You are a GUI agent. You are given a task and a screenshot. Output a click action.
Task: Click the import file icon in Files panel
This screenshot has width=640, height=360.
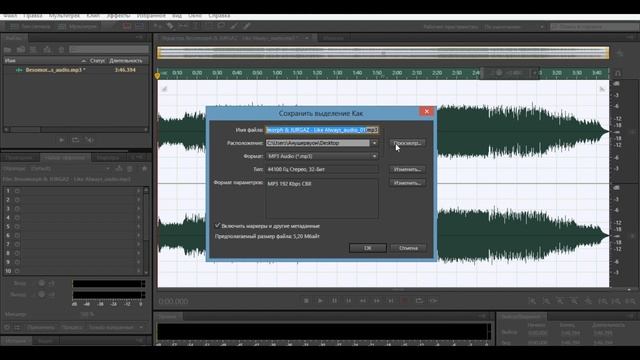21,49
